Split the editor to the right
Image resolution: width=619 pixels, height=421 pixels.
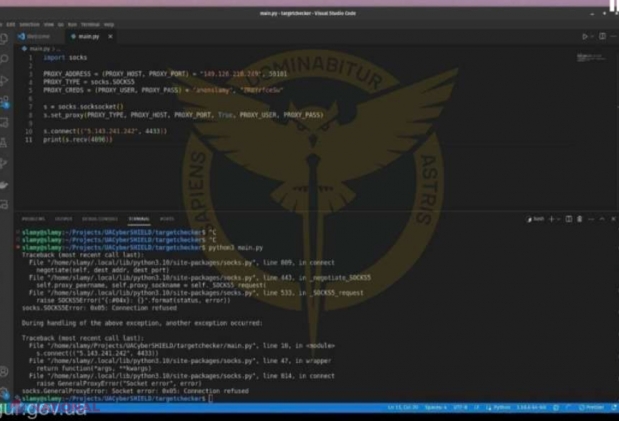(600, 36)
